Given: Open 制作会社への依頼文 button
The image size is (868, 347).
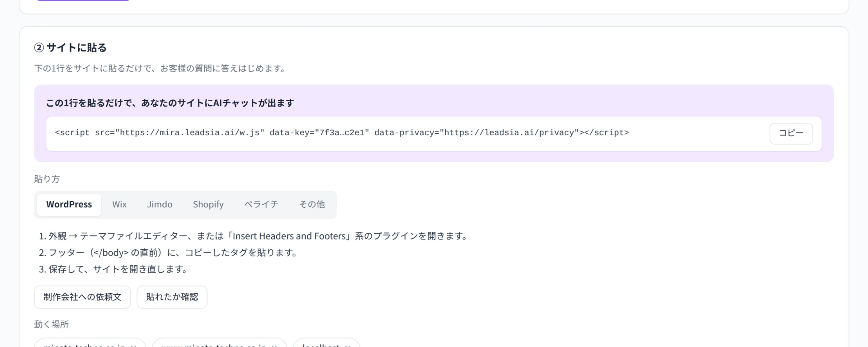Looking at the screenshot, I should (x=82, y=297).
